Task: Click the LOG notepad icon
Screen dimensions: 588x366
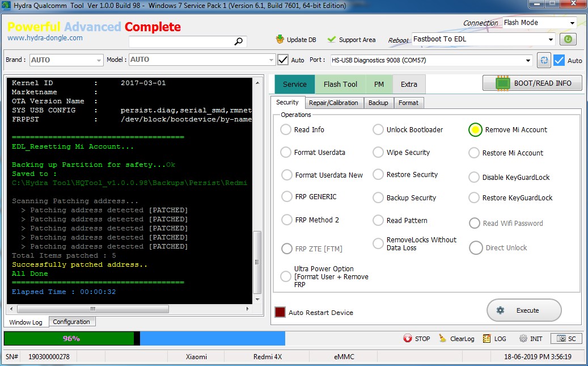Action: tap(487, 339)
